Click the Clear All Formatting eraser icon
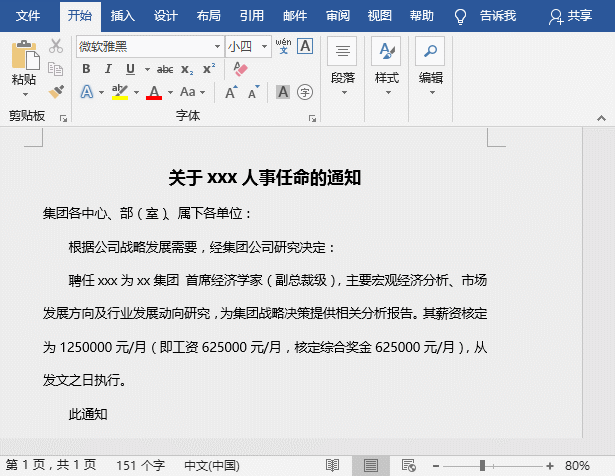The height and width of the screenshot is (476, 615). click(x=239, y=68)
